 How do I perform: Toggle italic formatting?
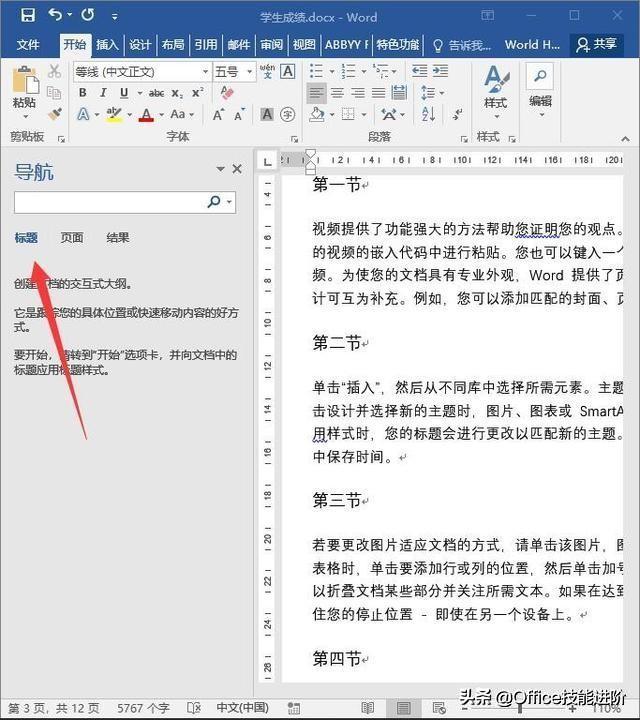point(103,93)
